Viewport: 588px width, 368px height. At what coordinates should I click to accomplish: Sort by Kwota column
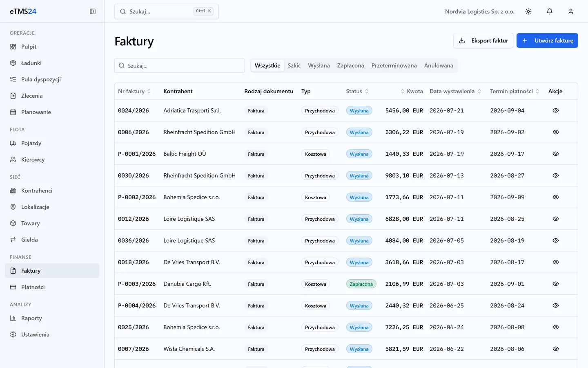tap(412, 91)
